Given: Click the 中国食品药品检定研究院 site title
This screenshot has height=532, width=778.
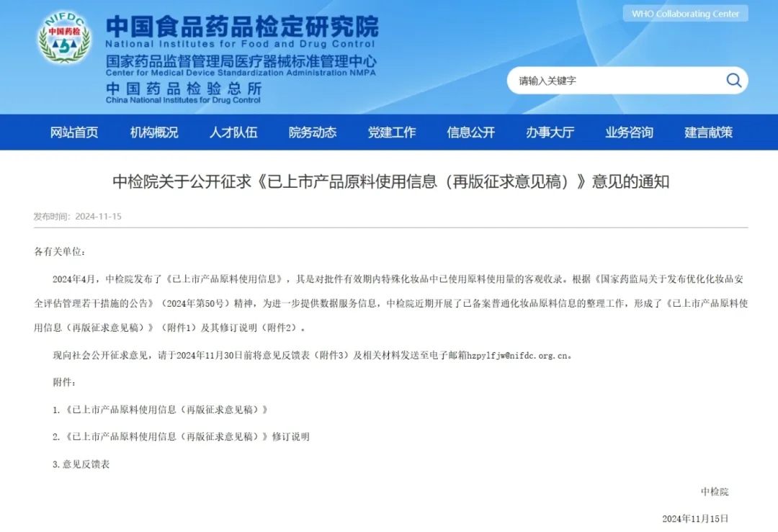Looking at the screenshot, I should 242,27.
